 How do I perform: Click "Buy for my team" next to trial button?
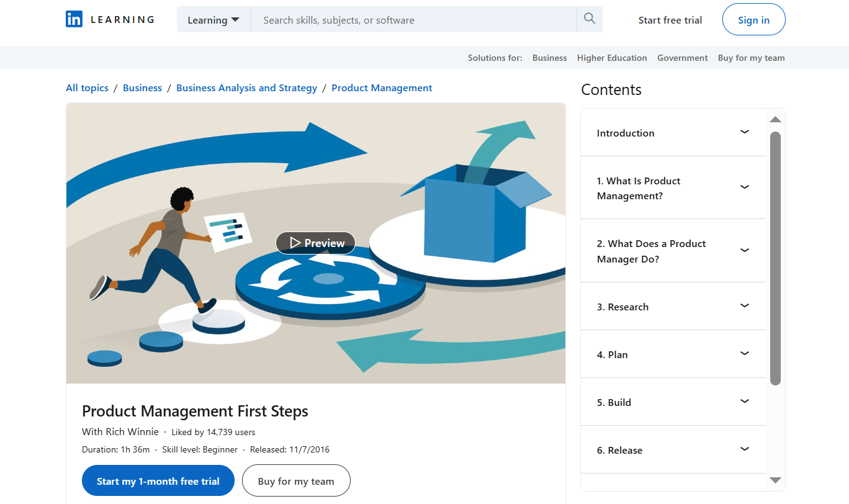click(296, 480)
